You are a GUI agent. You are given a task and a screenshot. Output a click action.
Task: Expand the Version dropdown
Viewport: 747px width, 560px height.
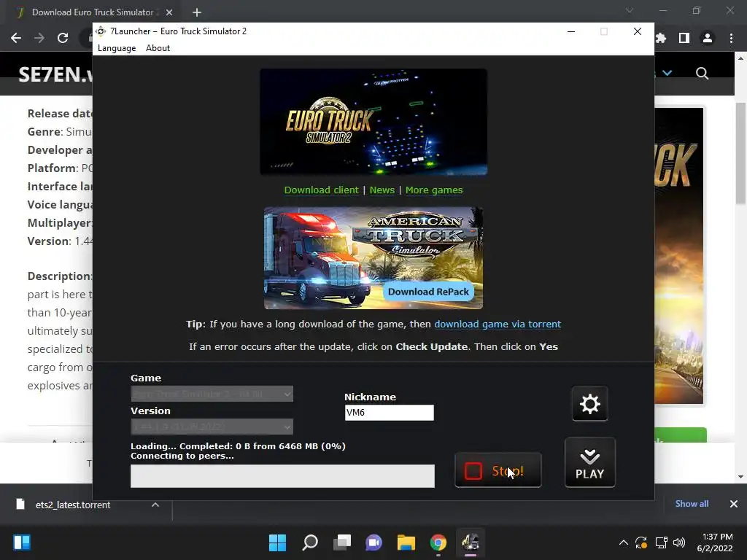coord(212,427)
